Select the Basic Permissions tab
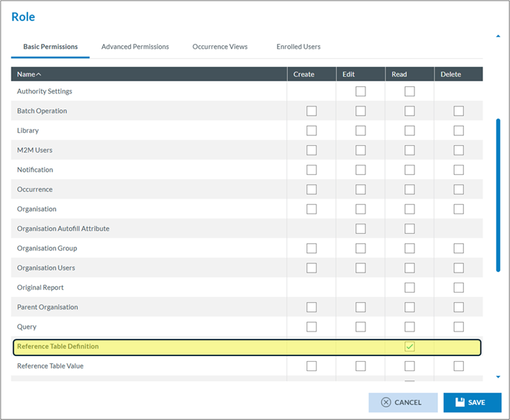 50,47
